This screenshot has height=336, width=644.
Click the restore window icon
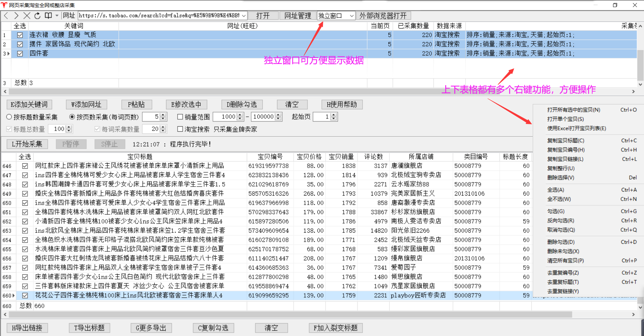pyautogui.click(x=615, y=5)
